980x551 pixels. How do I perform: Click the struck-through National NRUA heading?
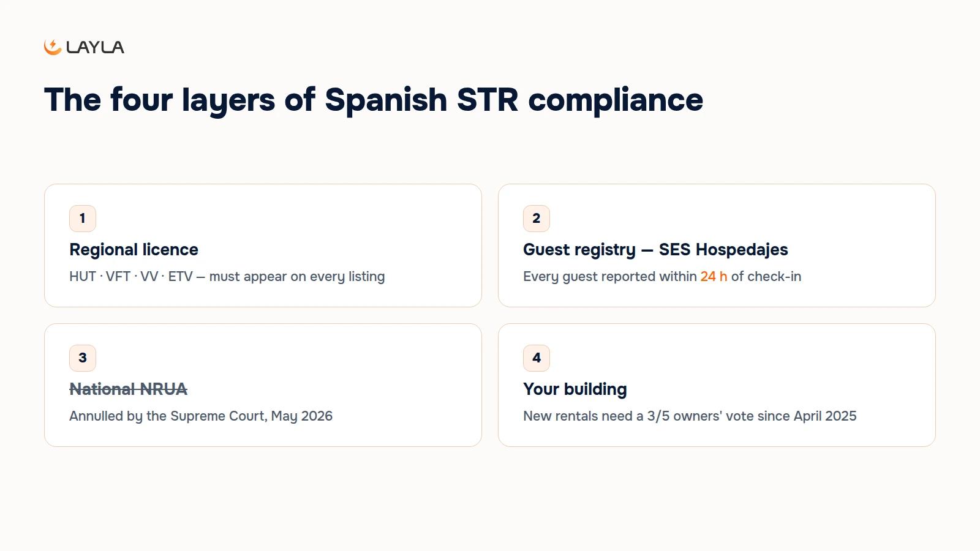point(129,389)
